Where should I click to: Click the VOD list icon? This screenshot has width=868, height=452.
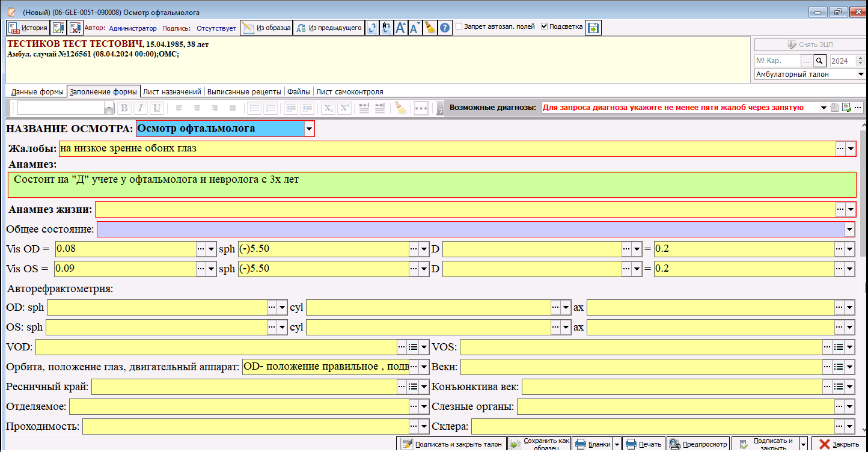coord(413,347)
